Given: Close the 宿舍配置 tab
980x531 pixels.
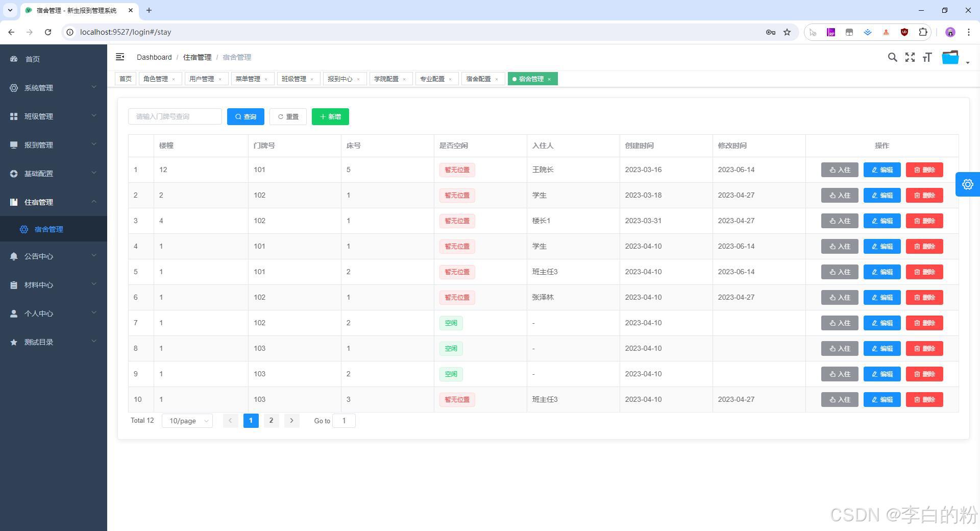Looking at the screenshot, I should click(x=497, y=79).
